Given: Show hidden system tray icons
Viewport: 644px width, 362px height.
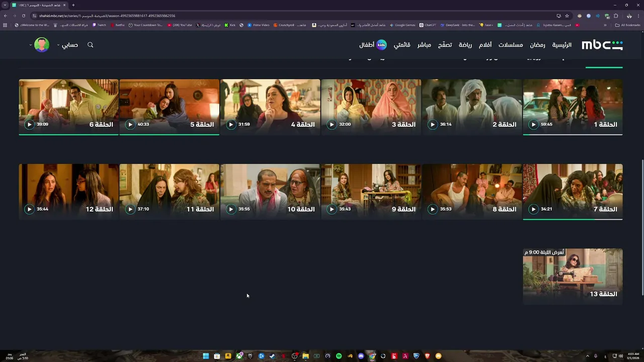Looking at the screenshot, I should click(x=588, y=356).
